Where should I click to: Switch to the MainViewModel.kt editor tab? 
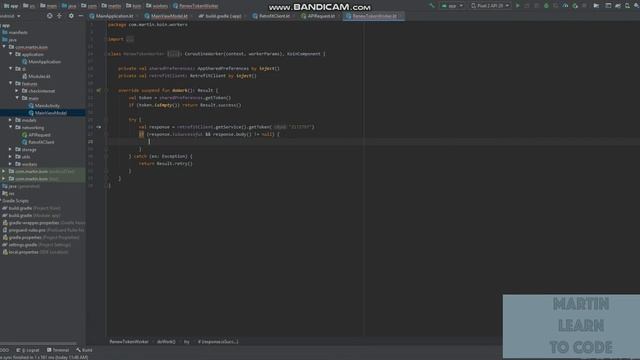(166, 16)
